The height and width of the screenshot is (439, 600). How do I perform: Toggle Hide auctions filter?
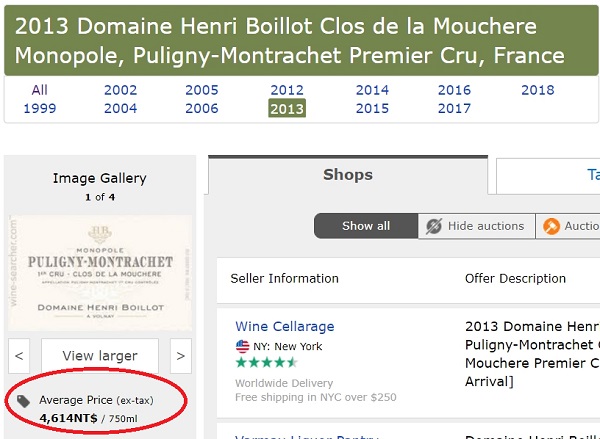tap(476, 226)
